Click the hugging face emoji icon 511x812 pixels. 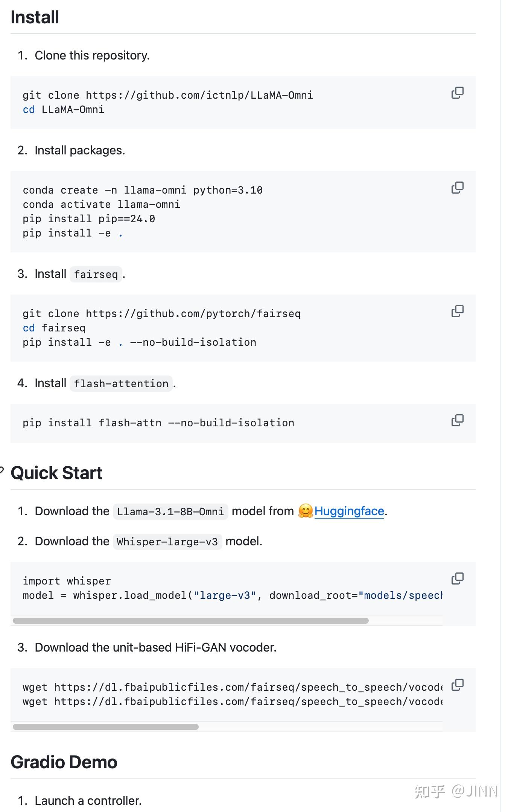pos(306,511)
